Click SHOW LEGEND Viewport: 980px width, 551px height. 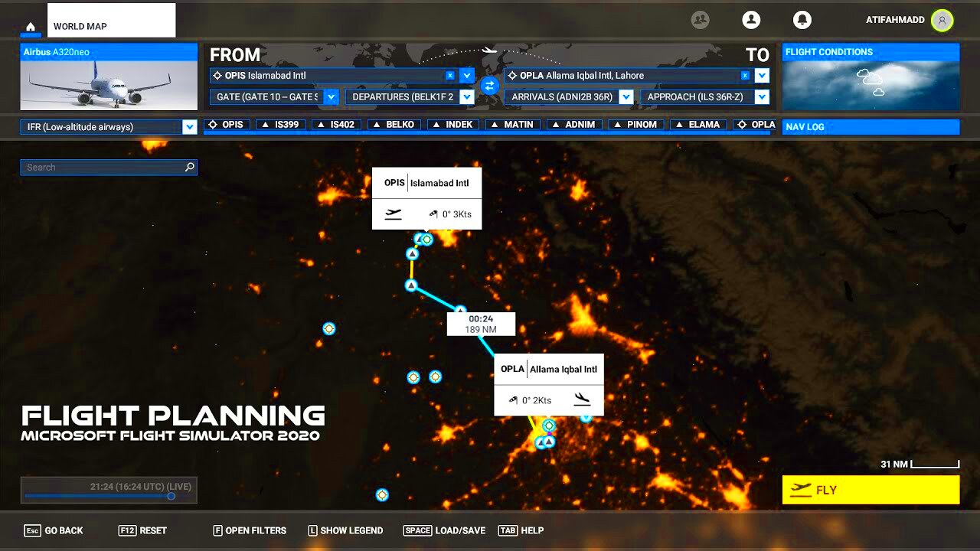pos(345,530)
